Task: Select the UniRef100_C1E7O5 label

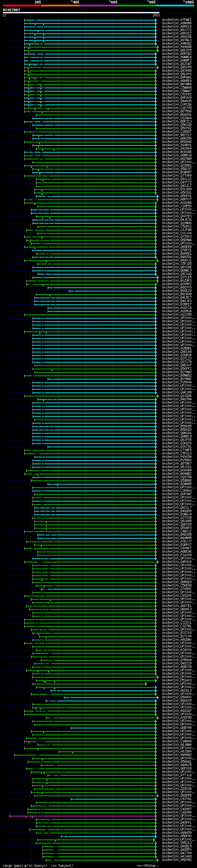Action: (x=176, y=108)
